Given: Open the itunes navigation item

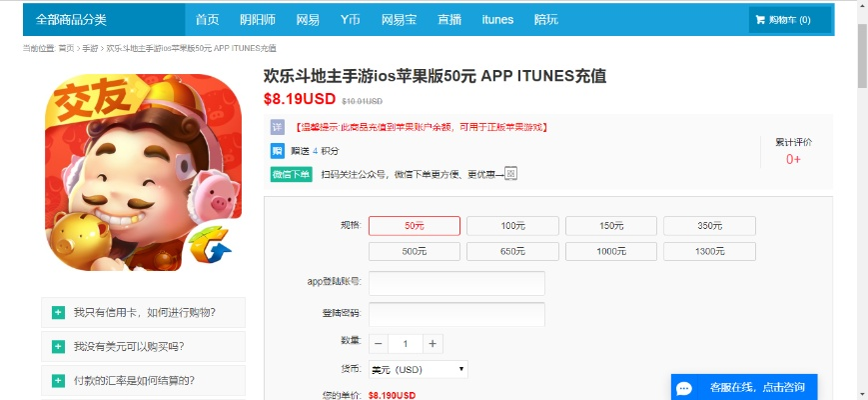Looking at the screenshot, I should 497,20.
